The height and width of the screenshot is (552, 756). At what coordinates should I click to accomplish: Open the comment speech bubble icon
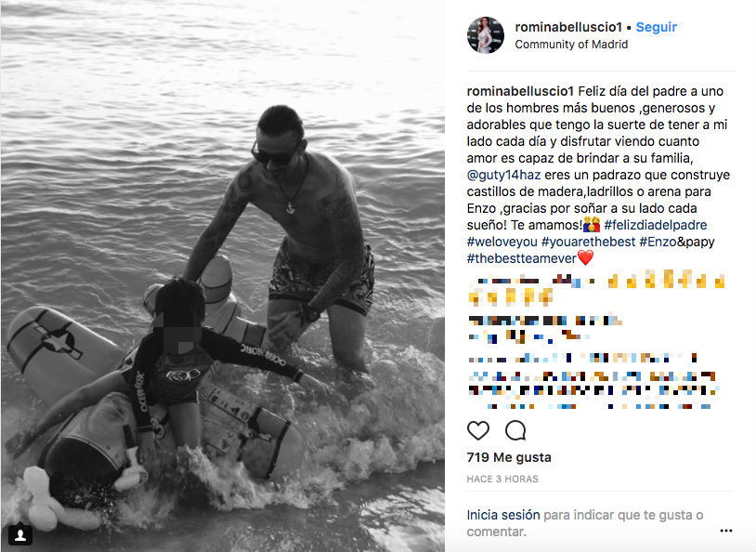click(x=515, y=430)
